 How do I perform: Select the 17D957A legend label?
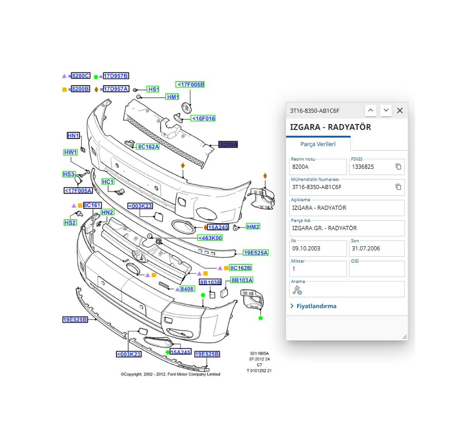pyautogui.click(x=116, y=89)
